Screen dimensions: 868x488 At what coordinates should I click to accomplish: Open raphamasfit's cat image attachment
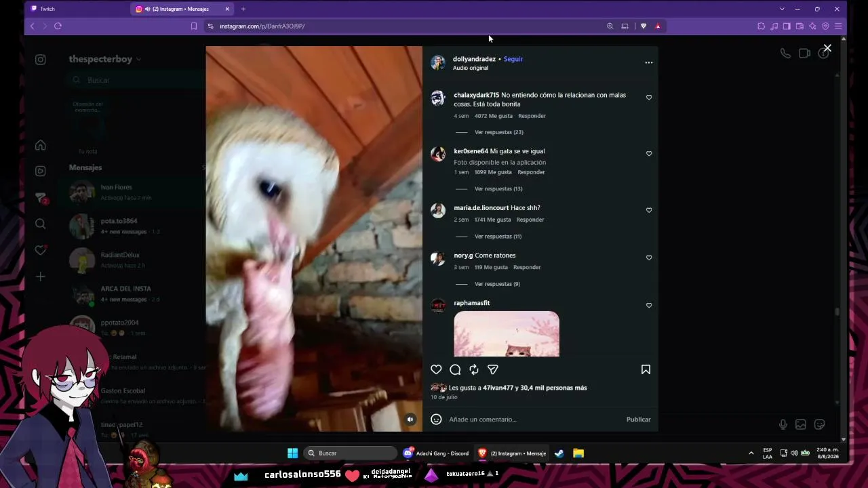(507, 333)
